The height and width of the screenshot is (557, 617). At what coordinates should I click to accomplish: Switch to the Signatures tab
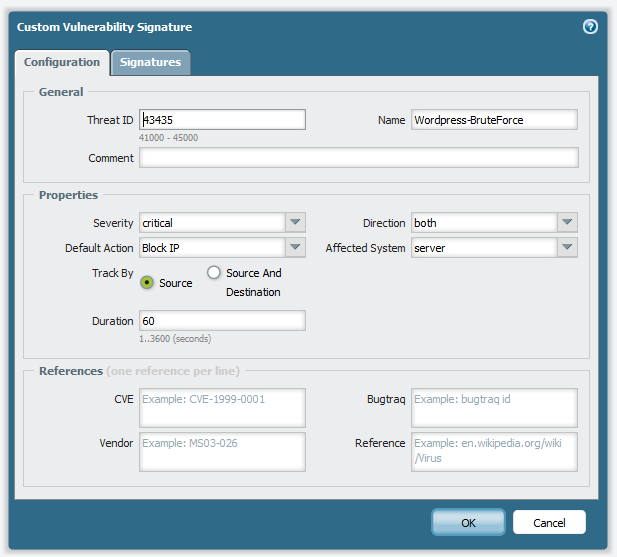pos(150,62)
